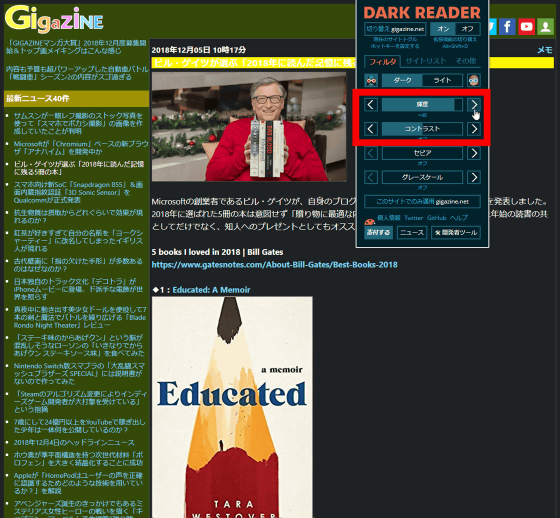Open the Facebook icon in header
Viewport: 560px width, 518px height.
(507, 26)
